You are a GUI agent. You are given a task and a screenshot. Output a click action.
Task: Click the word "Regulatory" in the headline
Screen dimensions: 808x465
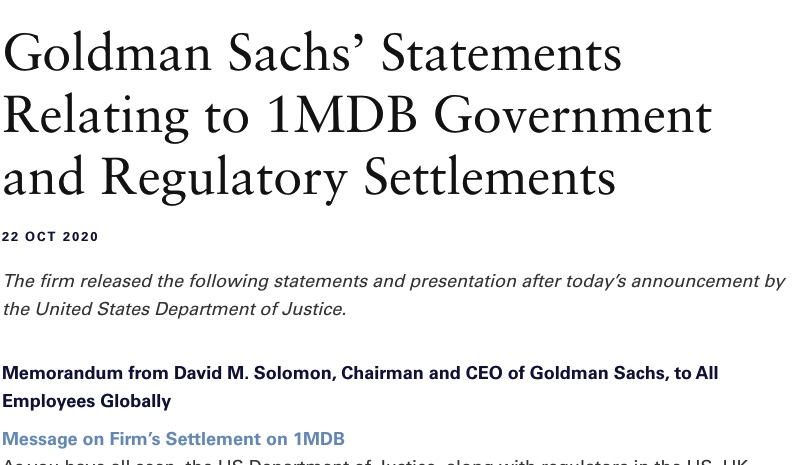pyautogui.click(x=224, y=179)
